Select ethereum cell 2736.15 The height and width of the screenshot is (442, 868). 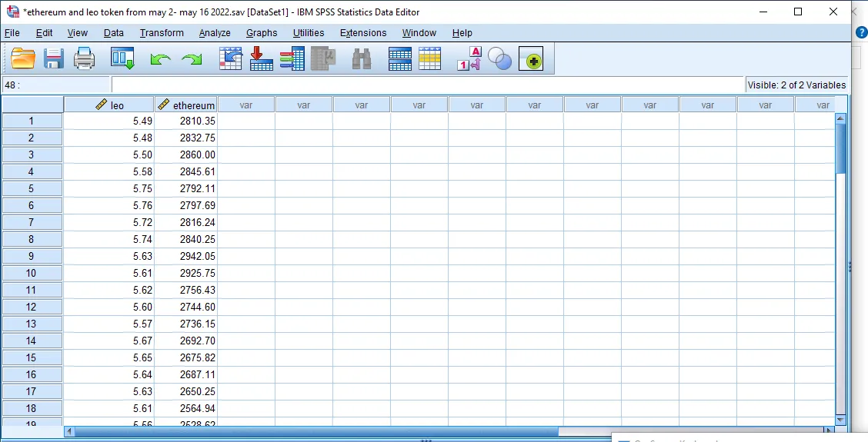coord(186,324)
